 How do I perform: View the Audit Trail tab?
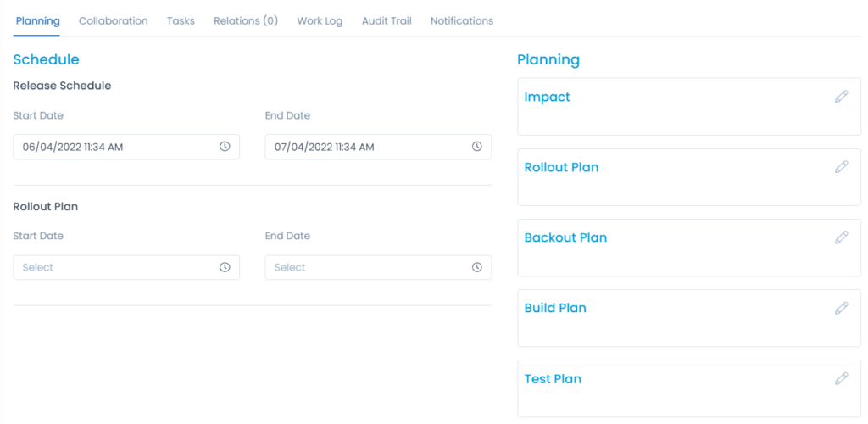tap(387, 21)
